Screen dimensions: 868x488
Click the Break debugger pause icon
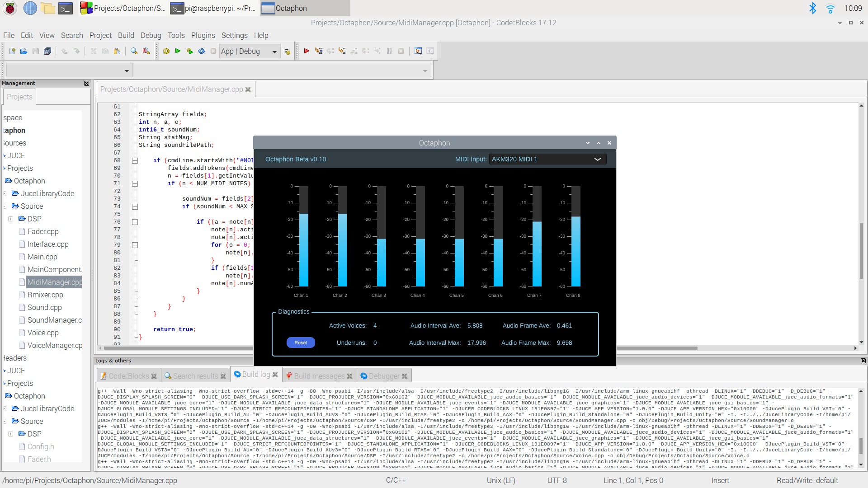pos(389,51)
